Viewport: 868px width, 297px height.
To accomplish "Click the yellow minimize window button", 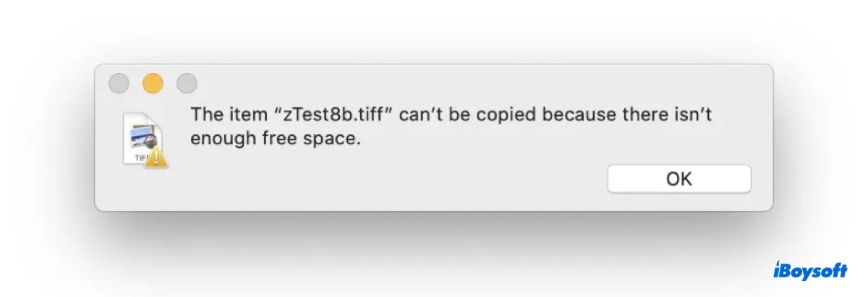I will 153,84.
